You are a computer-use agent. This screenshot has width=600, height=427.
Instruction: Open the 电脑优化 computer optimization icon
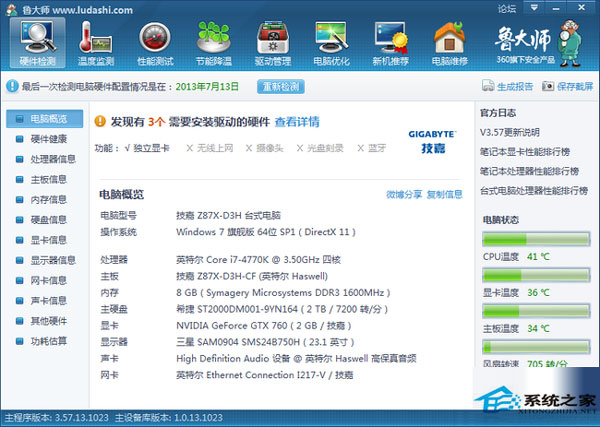[x=331, y=43]
